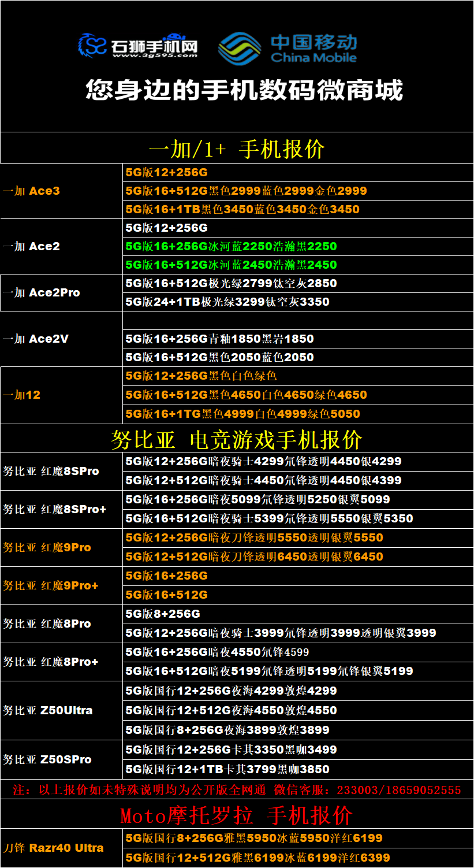
Task: Click the 石狮手机网 dragon logo icon
Action: [x=93, y=46]
